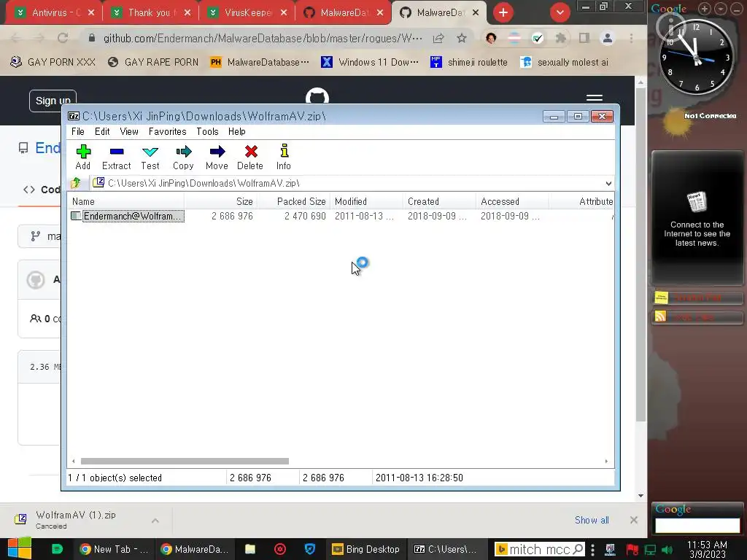Go up one folder level in 7-Zip

[x=76, y=183]
